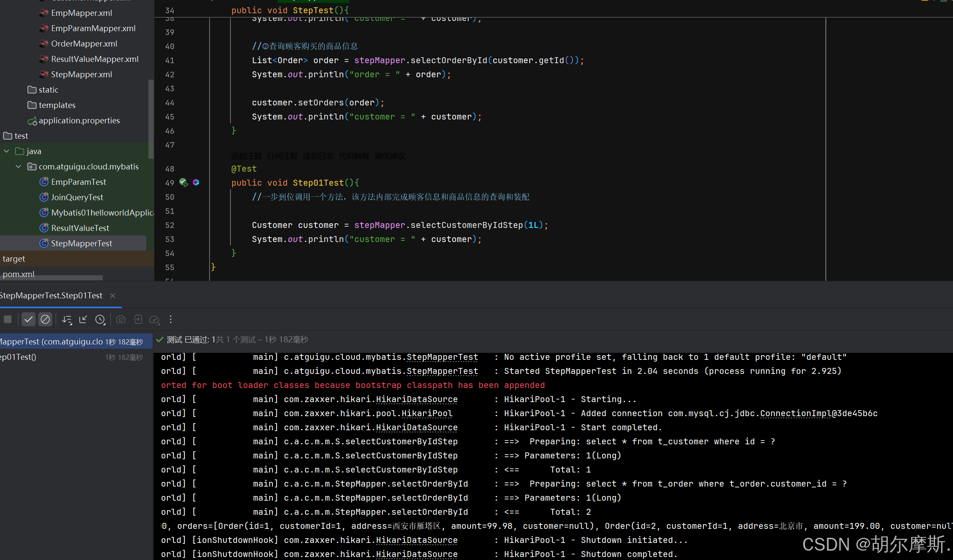Collapse the java folder in tree
Image resolution: width=953 pixels, height=560 pixels.
coord(6,151)
